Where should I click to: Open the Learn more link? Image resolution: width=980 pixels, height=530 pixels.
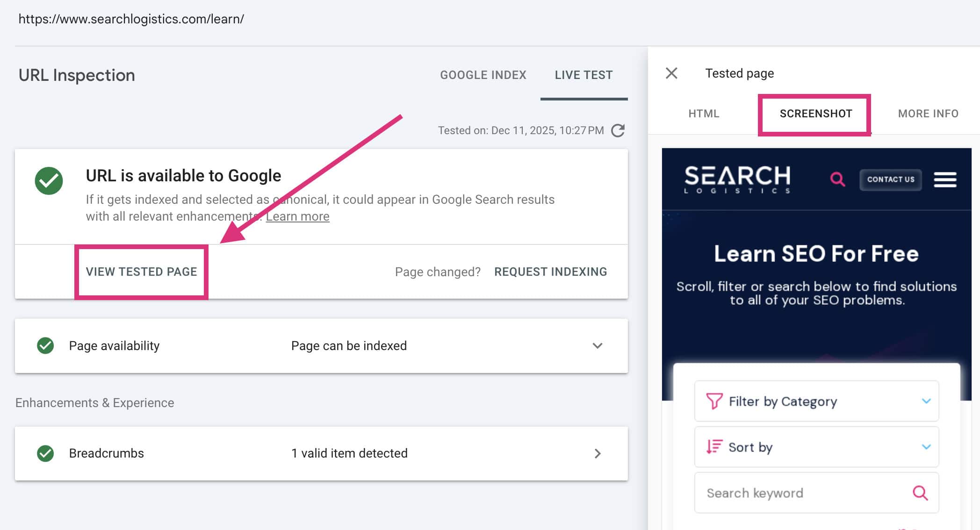click(x=297, y=216)
